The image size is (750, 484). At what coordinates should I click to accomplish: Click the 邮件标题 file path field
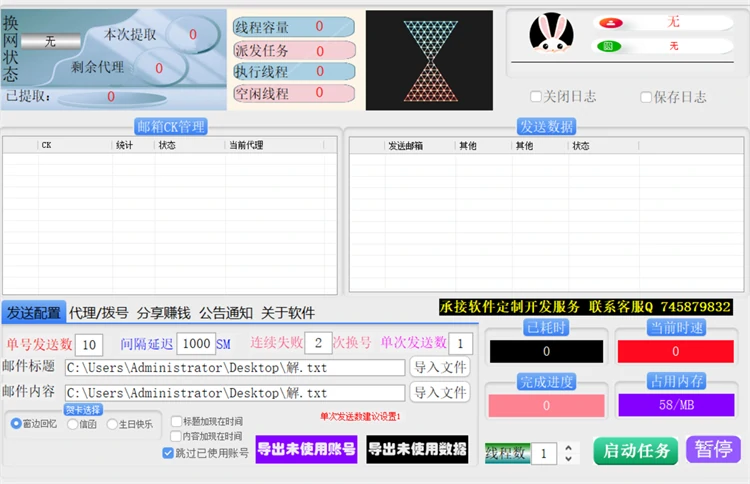pyautogui.click(x=235, y=368)
